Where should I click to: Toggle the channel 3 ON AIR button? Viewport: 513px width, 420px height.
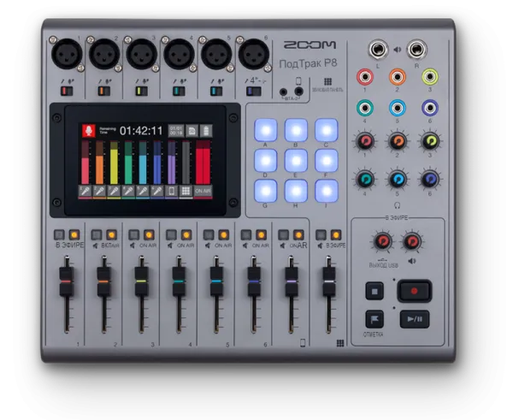pyautogui.click(x=149, y=234)
